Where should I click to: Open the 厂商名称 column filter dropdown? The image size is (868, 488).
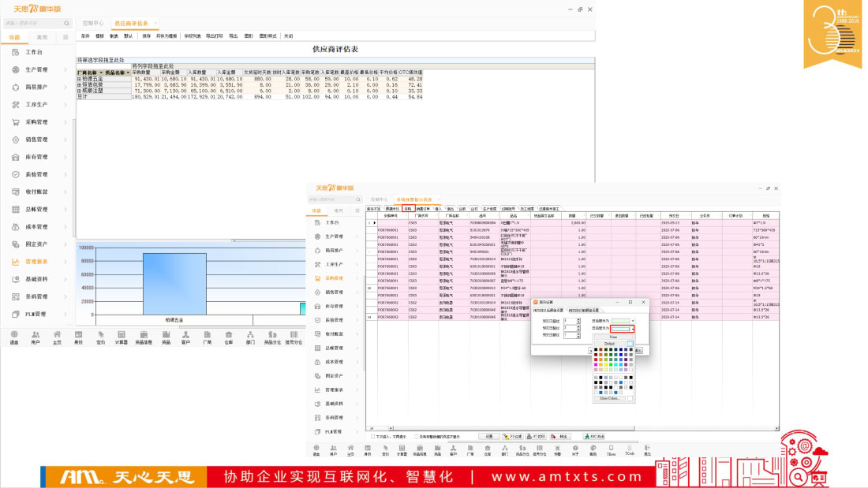[x=100, y=73]
